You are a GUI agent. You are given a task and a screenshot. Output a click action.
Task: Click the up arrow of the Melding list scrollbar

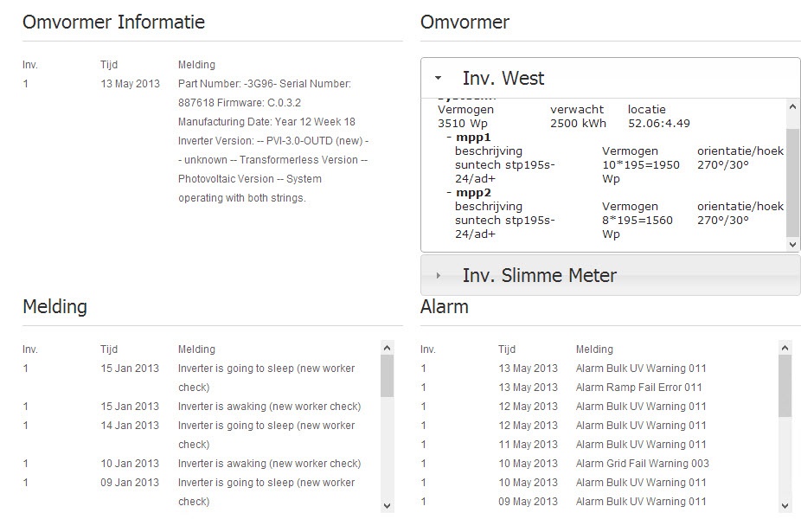pos(388,348)
